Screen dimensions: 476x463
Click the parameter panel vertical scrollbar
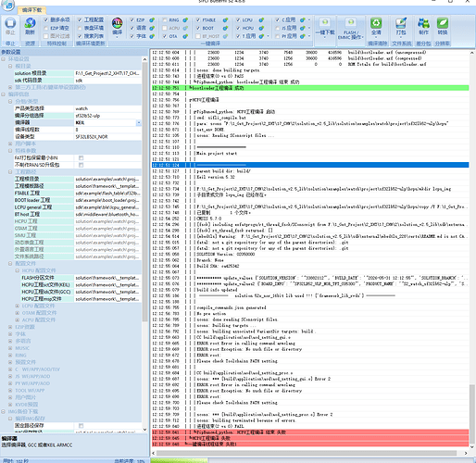tap(144, 192)
